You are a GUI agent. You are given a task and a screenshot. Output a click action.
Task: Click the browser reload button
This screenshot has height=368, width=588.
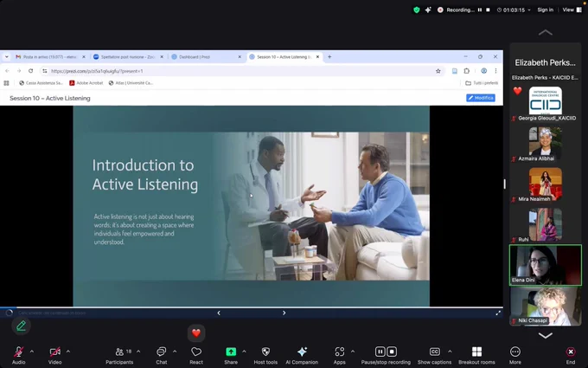coord(31,71)
